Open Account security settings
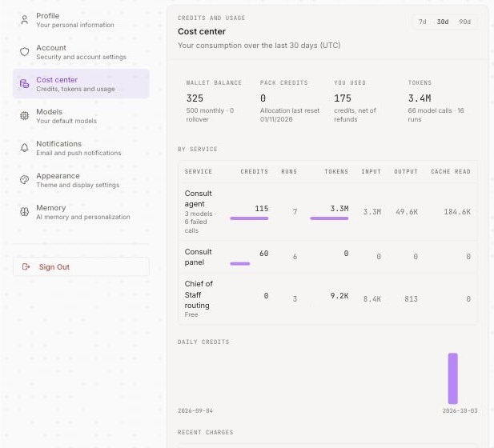 point(81,52)
